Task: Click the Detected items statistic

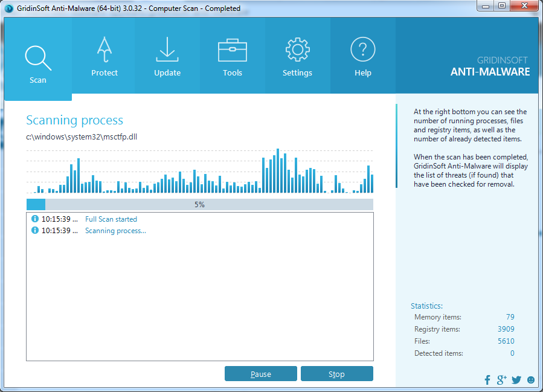Action: (x=464, y=353)
